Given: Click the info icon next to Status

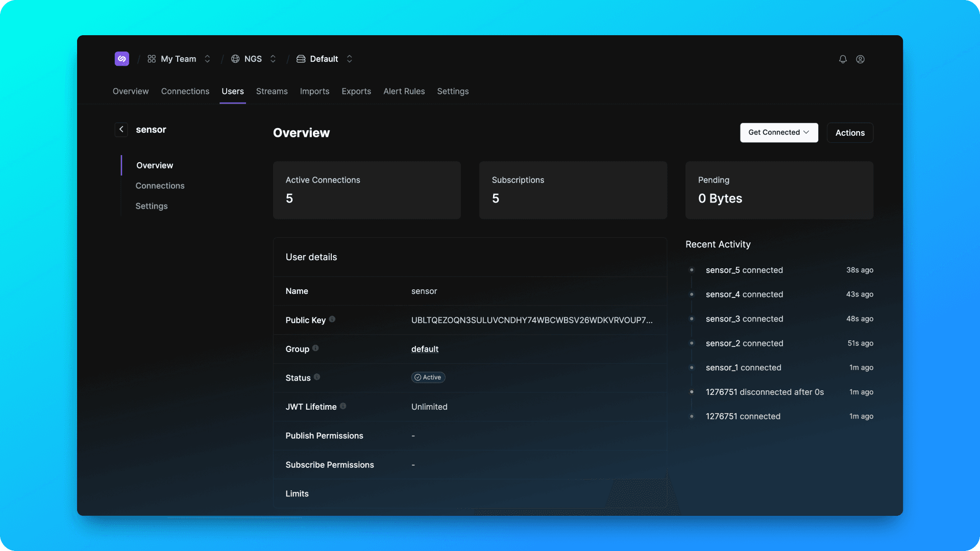Looking at the screenshot, I should 317,377.
